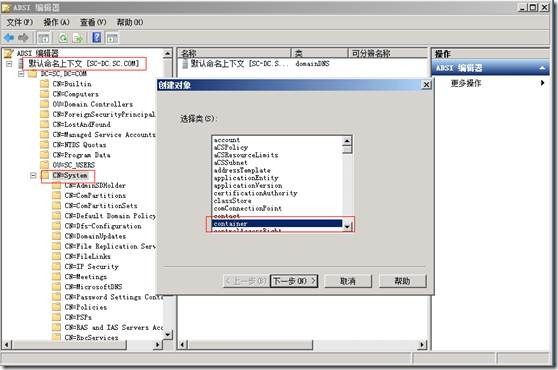Select the applicationEntity class in the list

tap(277, 178)
